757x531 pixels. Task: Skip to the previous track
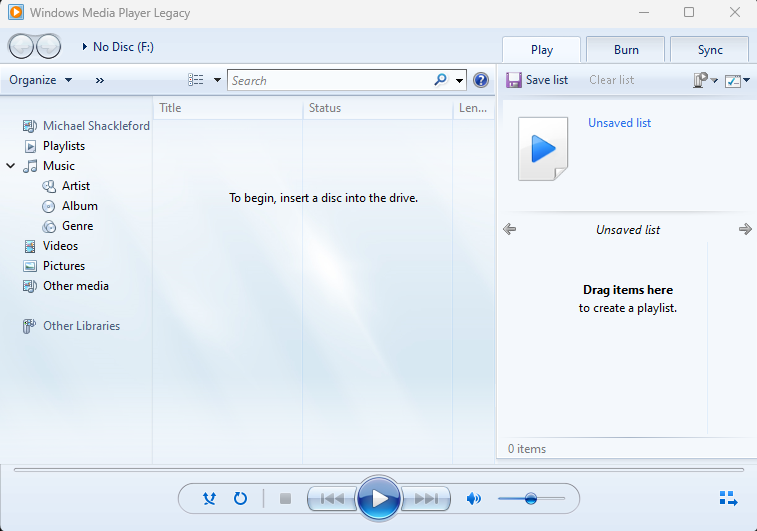pyautogui.click(x=332, y=498)
